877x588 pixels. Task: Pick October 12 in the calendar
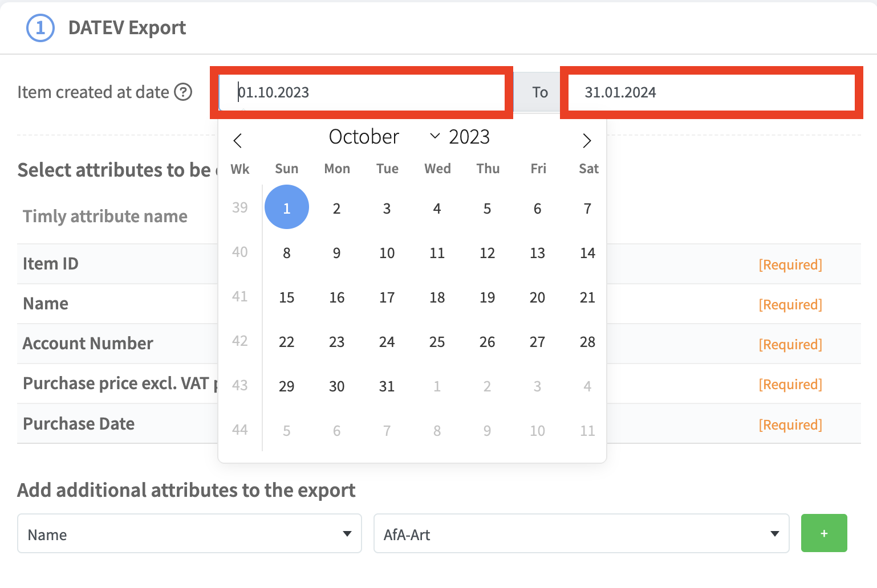[488, 253]
